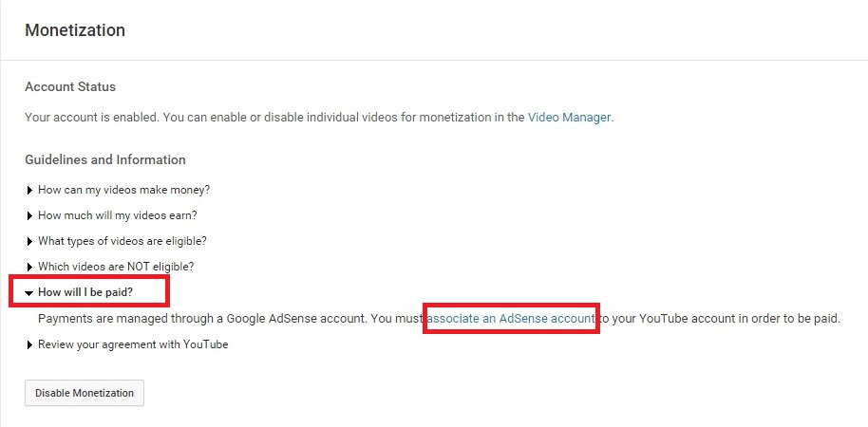
Task: Click the "Payments are managed through" sentence
Action: tap(439, 319)
